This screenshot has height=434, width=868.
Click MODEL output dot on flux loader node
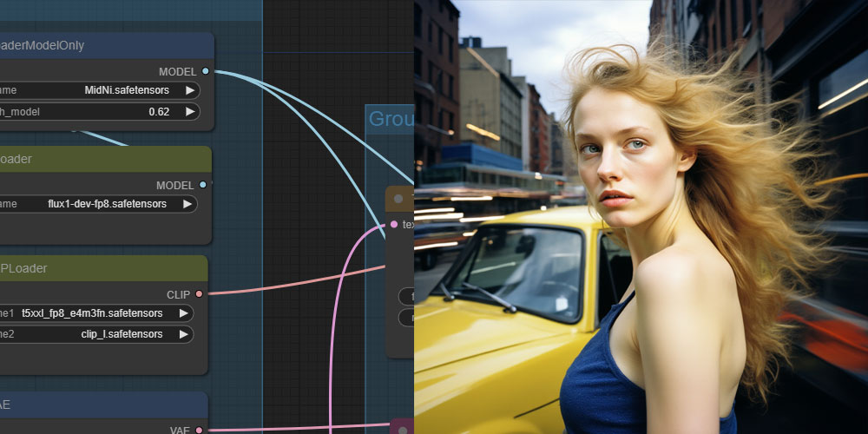(x=202, y=185)
